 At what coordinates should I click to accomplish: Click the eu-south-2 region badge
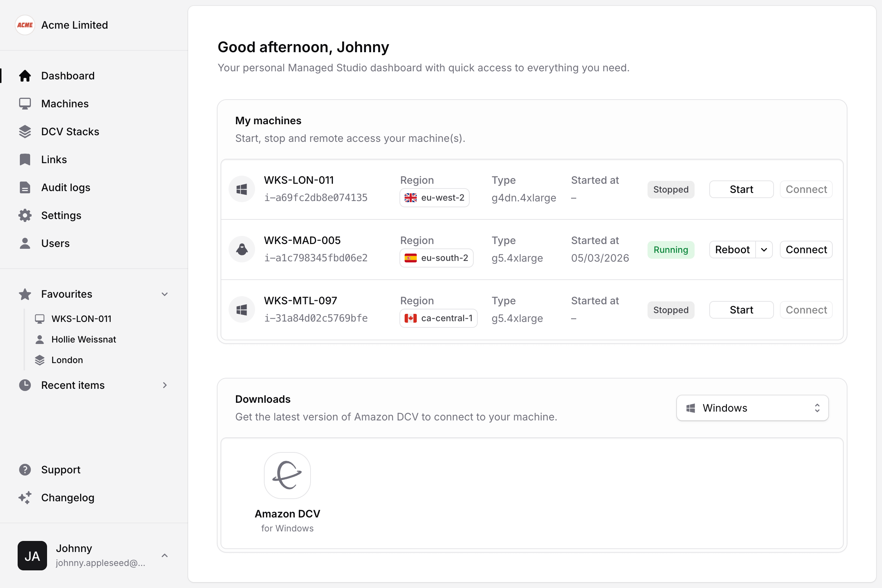[436, 258]
